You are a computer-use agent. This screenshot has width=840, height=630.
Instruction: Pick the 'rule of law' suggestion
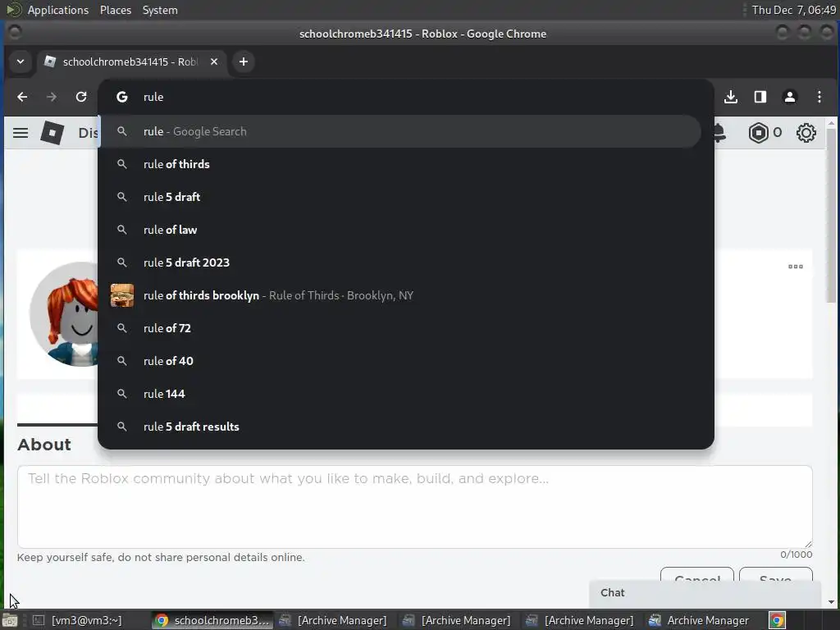point(400,230)
